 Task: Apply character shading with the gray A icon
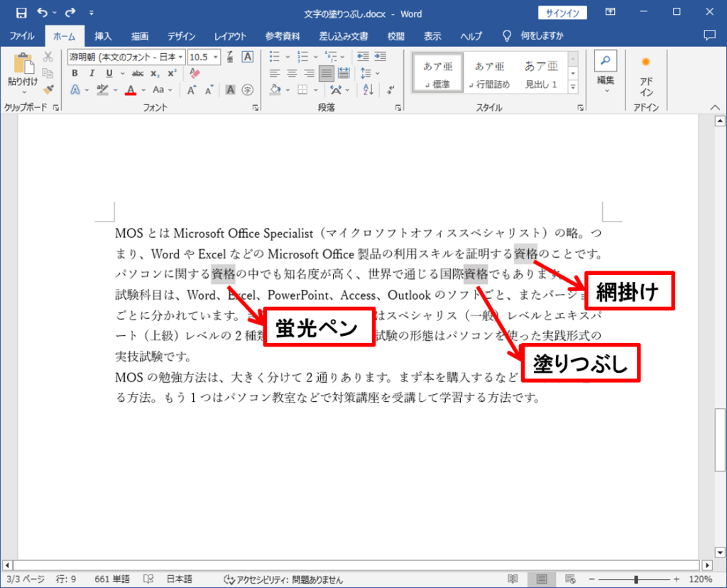coord(230,90)
